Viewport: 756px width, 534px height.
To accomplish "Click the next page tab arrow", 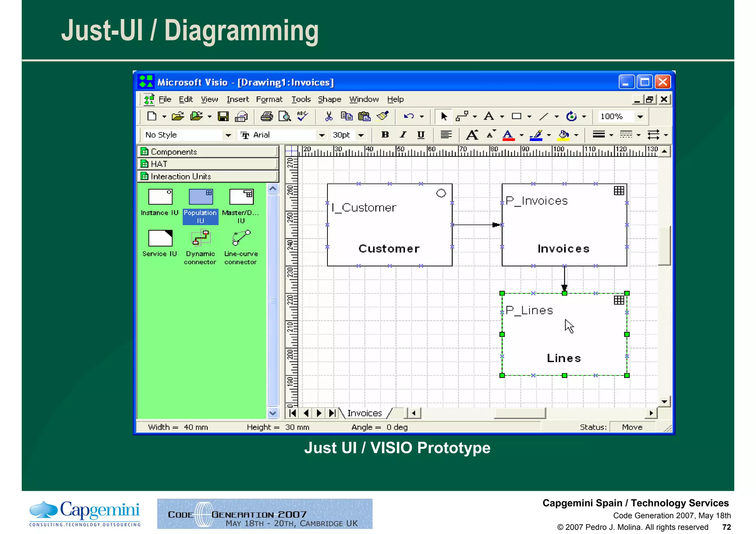I will 319,413.
